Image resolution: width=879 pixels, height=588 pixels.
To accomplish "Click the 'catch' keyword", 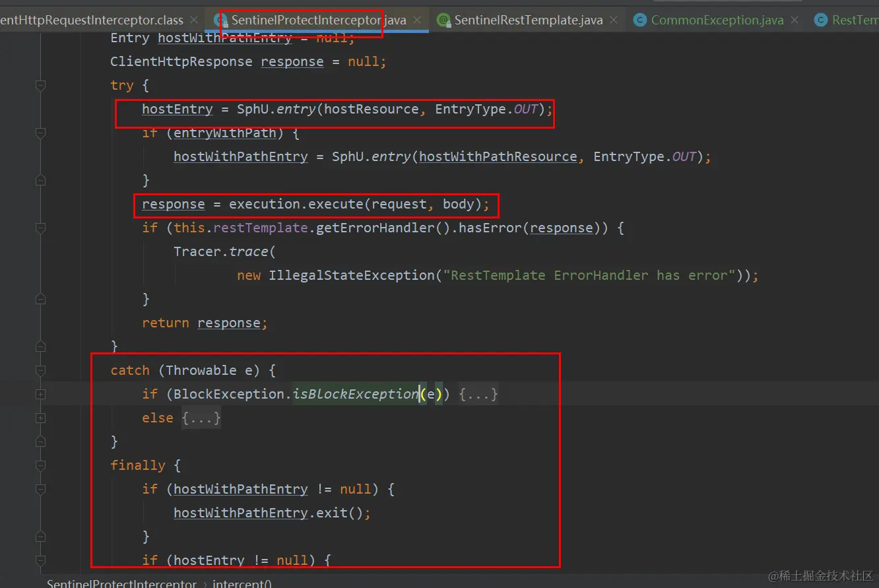I will pyautogui.click(x=130, y=370).
